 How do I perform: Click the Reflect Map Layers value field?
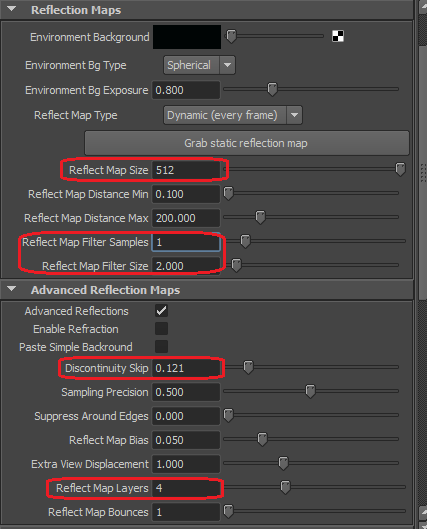click(x=186, y=488)
